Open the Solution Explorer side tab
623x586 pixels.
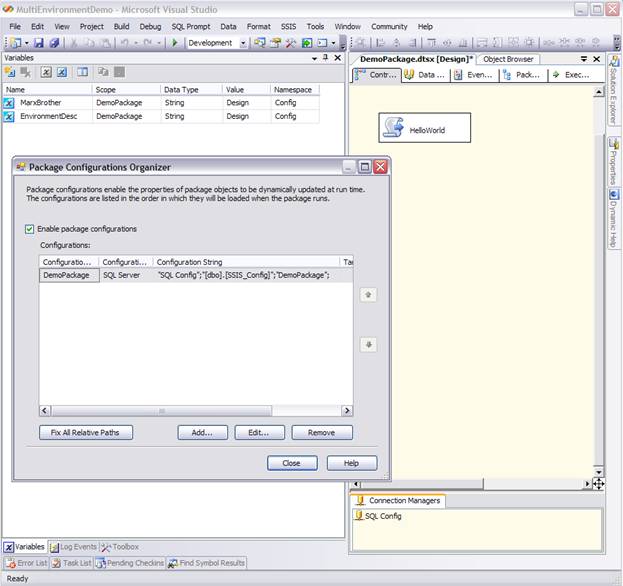(614, 90)
